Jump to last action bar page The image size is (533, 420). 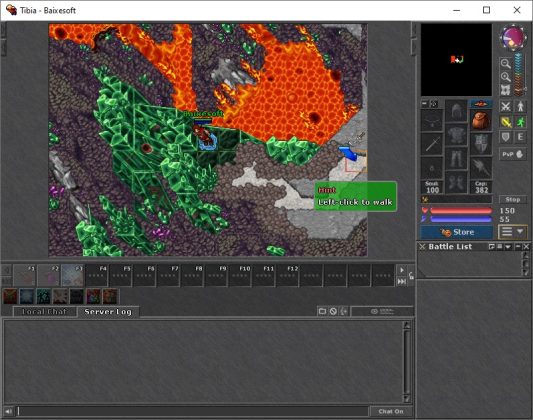click(401, 281)
